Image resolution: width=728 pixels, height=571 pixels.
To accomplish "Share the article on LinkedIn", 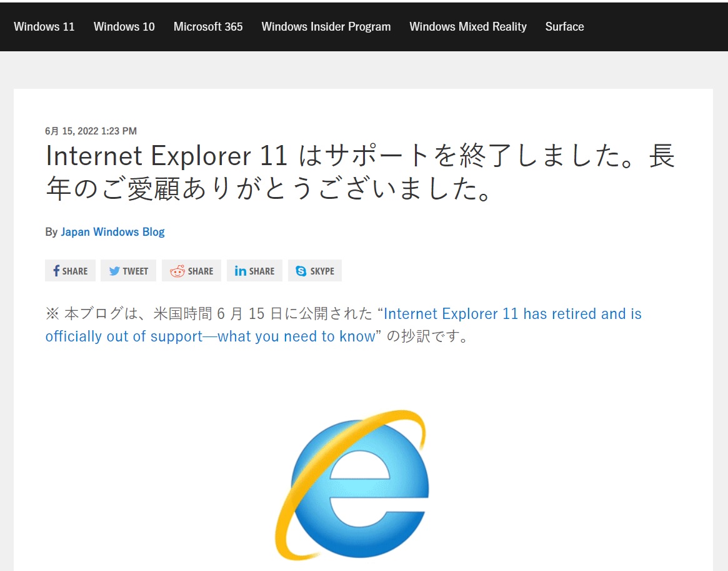I will point(254,270).
